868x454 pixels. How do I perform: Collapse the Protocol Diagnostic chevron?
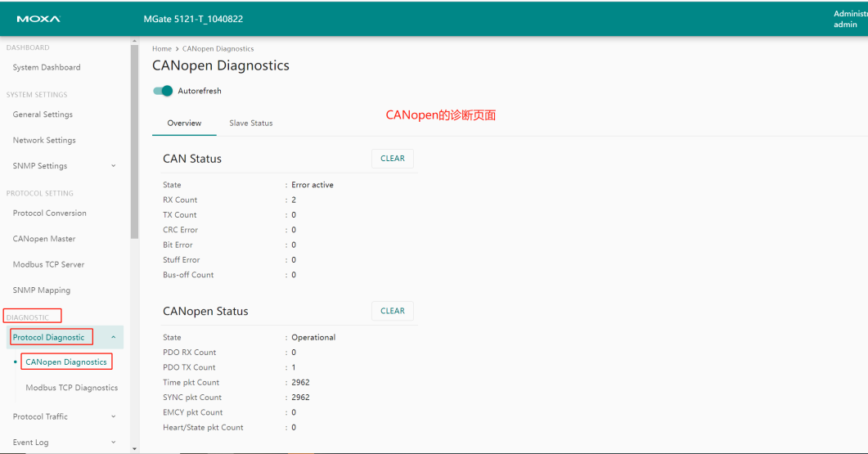pyautogui.click(x=114, y=337)
